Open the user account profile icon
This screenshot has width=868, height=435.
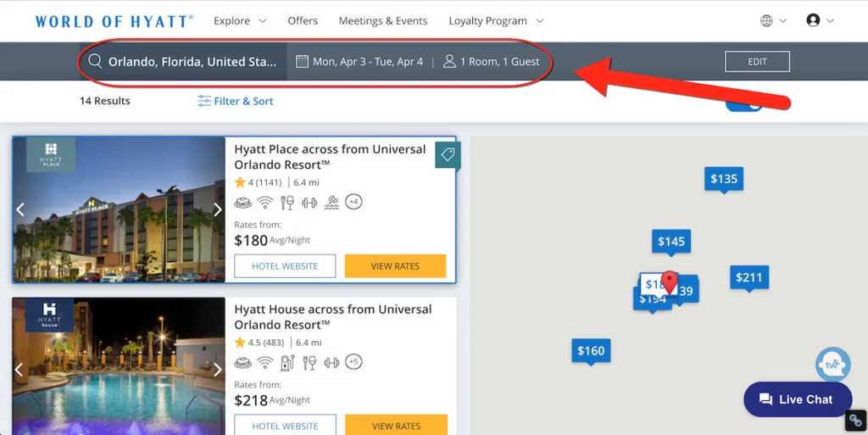(x=813, y=20)
